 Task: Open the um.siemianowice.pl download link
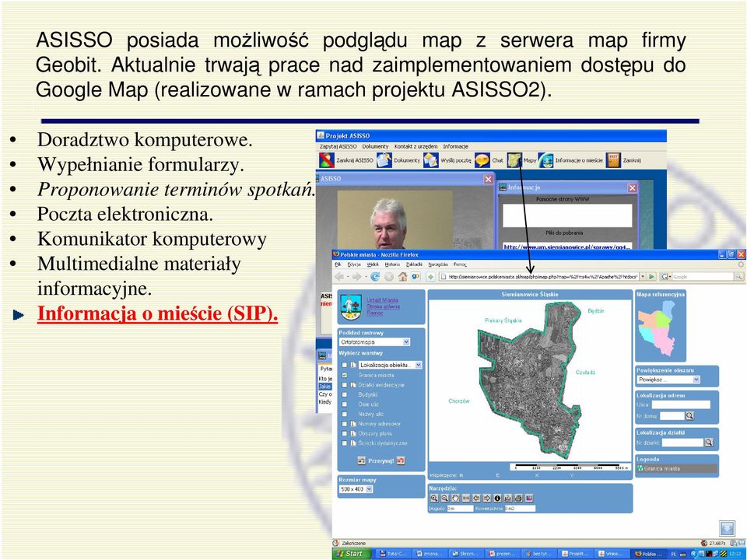point(567,247)
